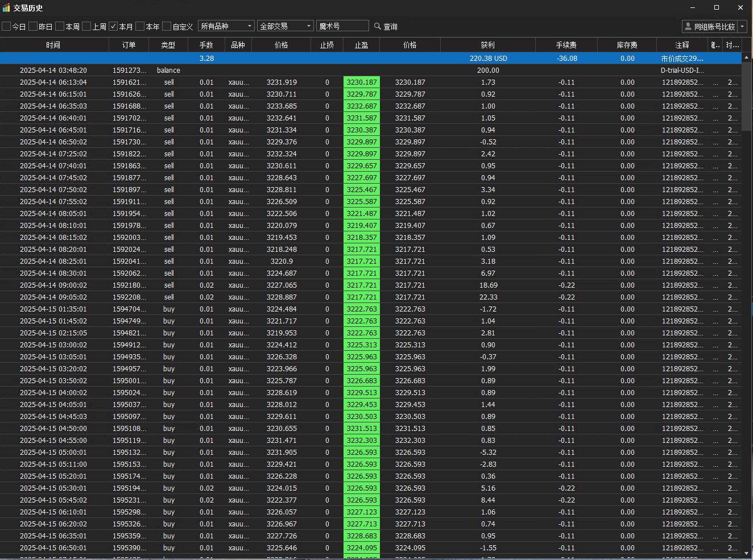This screenshot has height=560, width=753.
Task: Enable the 昨日 filter checkbox
Action: pos(33,26)
